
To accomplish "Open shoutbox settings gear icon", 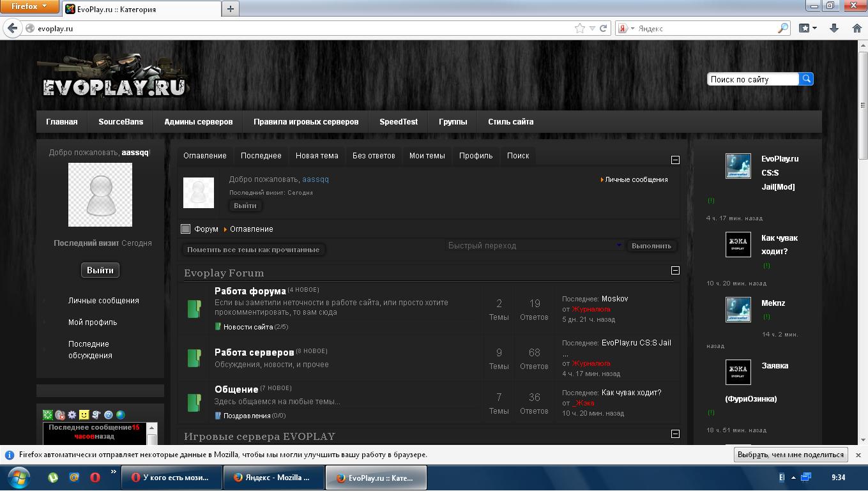I will [72, 415].
